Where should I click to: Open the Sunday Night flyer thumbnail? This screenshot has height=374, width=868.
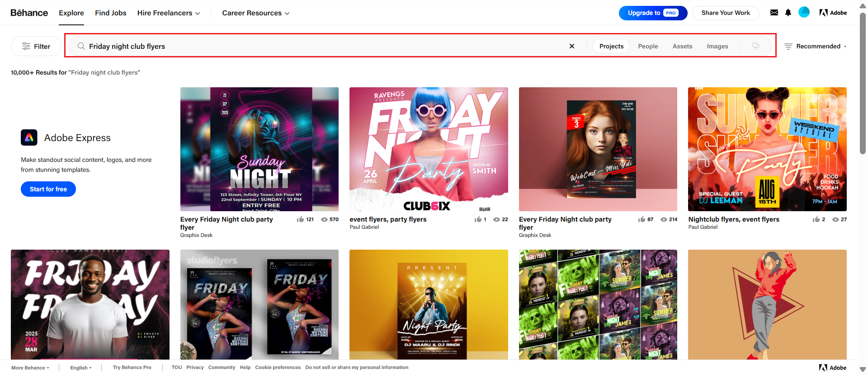point(259,149)
